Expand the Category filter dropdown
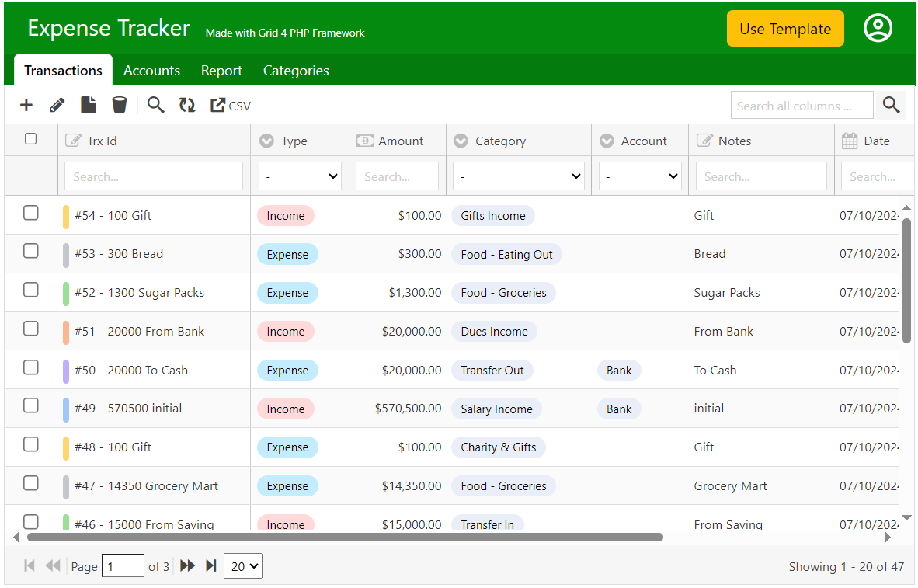This screenshot has width=918, height=588. pos(518,176)
